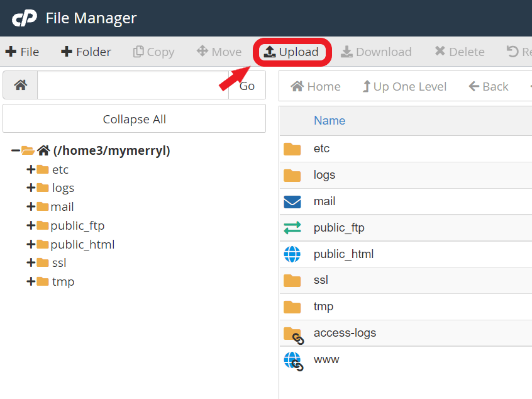Create a new file with the File button
Screen dimensions: 532x399
pos(23,52)
